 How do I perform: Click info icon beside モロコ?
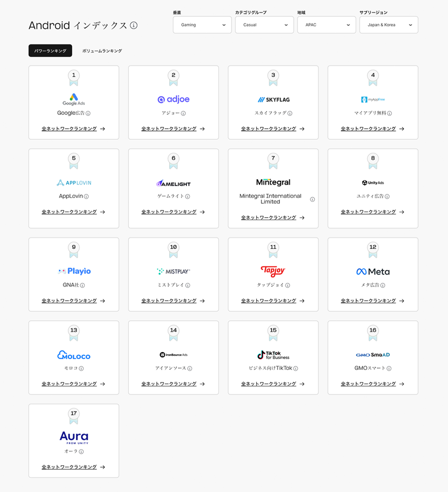tap(81, 368)
